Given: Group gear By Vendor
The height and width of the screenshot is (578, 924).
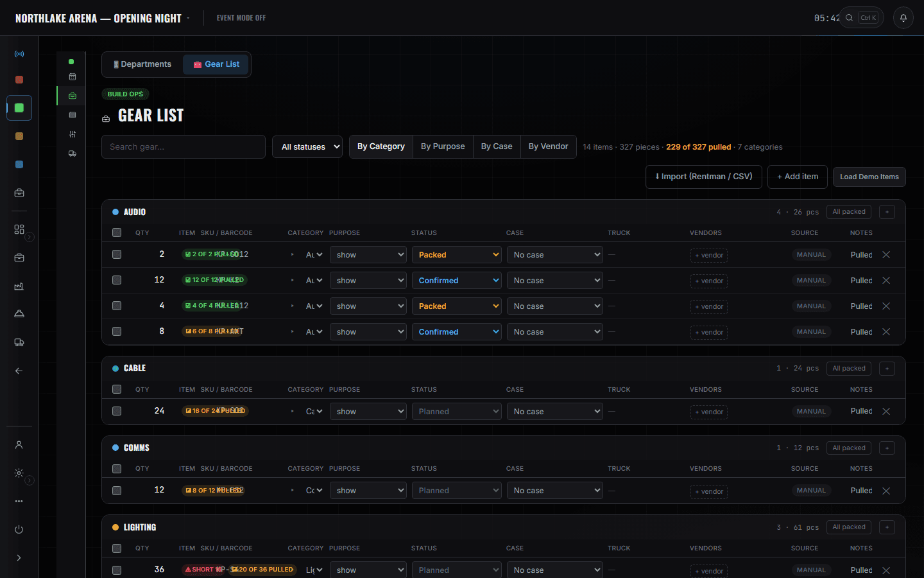Looking at the screenshot, I should 549,146.
